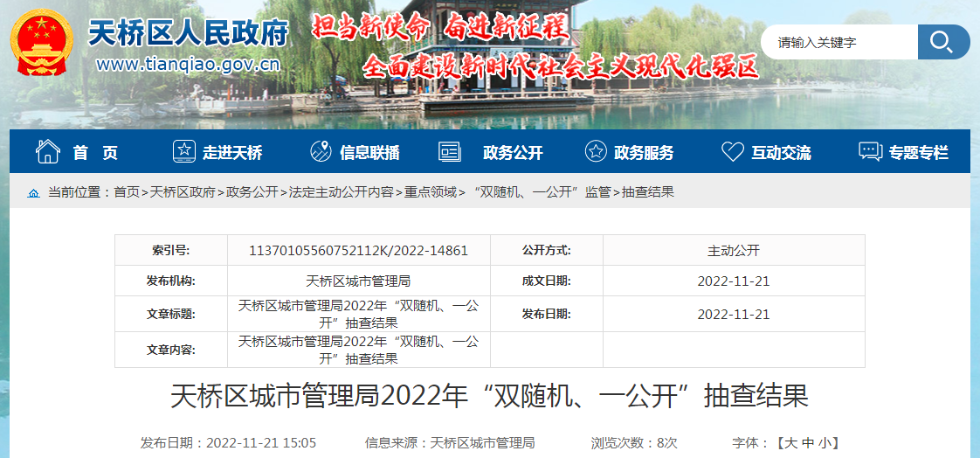Click the star circle icon beside 政务服务
980x458 pixels.
[596, 151]
